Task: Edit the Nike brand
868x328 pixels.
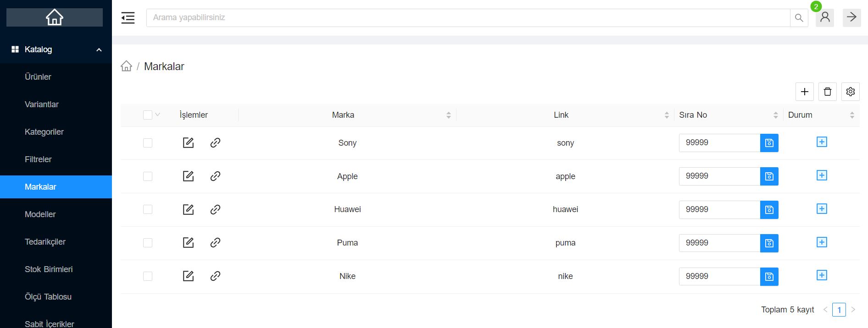Action: point(188,276)
